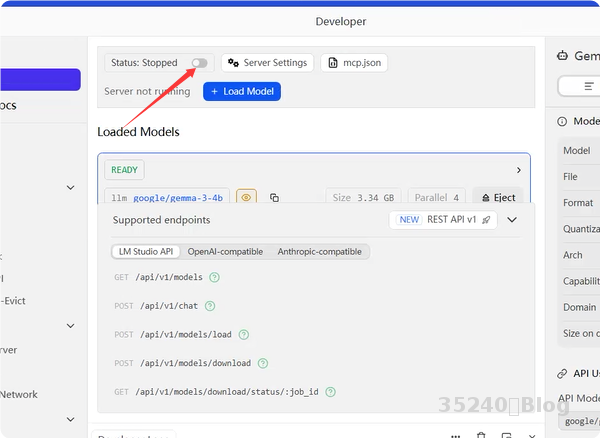The height and width of the screenshot is (438, 600).
Task: Open Server Settings
Action: [x=267, y=63]
